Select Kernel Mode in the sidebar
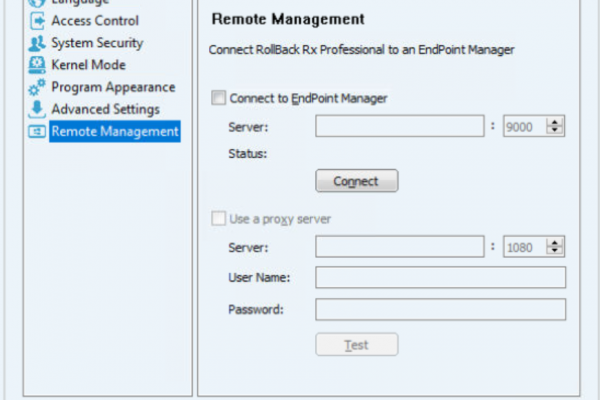This screenshot has height=400, width=600. pyautogui.click(x=88, y=65)
